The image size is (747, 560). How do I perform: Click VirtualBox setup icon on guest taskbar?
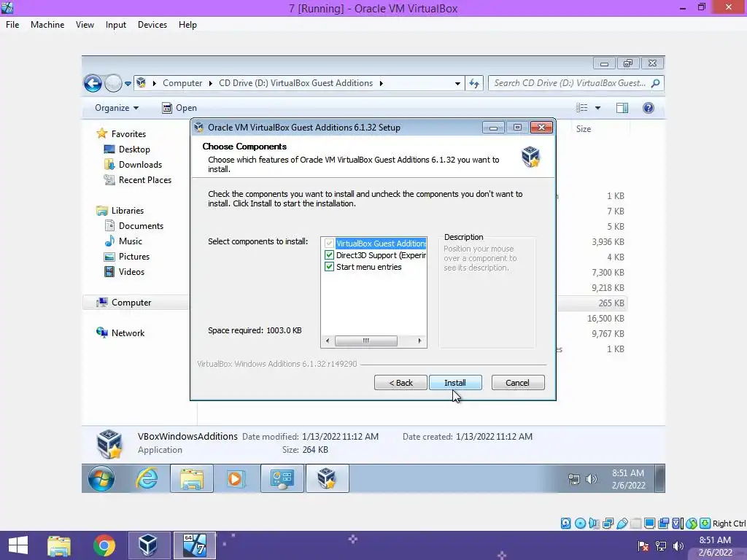point(327,478)
